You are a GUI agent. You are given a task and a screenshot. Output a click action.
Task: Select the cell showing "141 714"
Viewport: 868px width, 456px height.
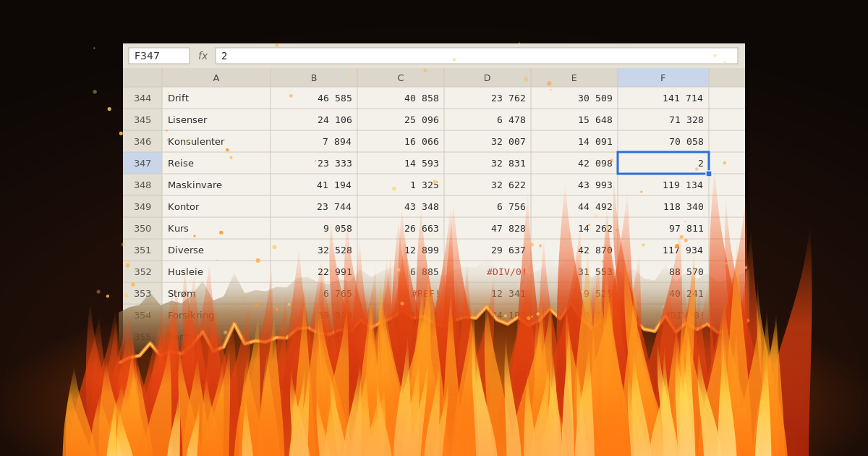click(663, 98)
